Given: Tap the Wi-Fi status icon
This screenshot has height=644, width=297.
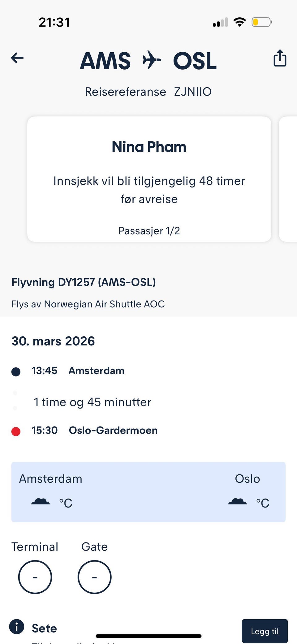Looking at the screenshot, I should pos(239,22).
